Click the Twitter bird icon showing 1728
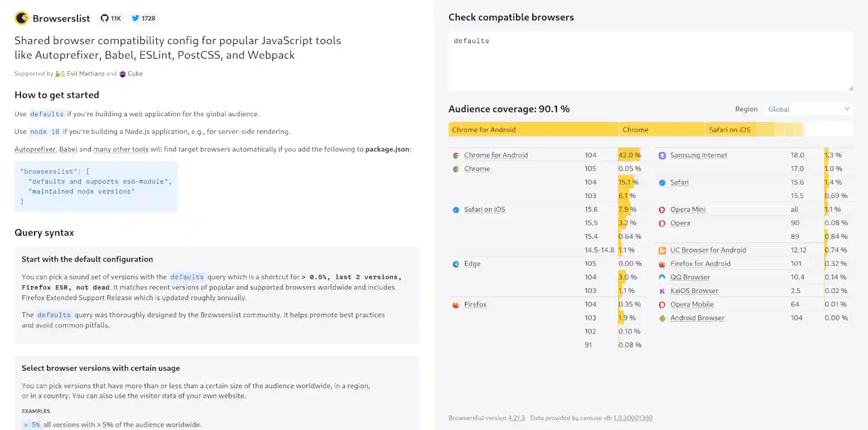Screen dimensions: 868x430 pos(135,18)
